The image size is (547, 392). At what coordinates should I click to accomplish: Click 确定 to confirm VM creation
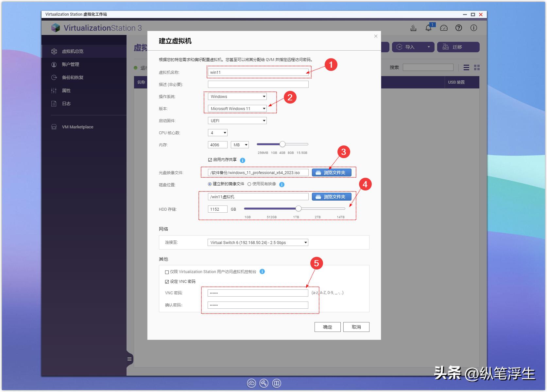pos(327,327)
